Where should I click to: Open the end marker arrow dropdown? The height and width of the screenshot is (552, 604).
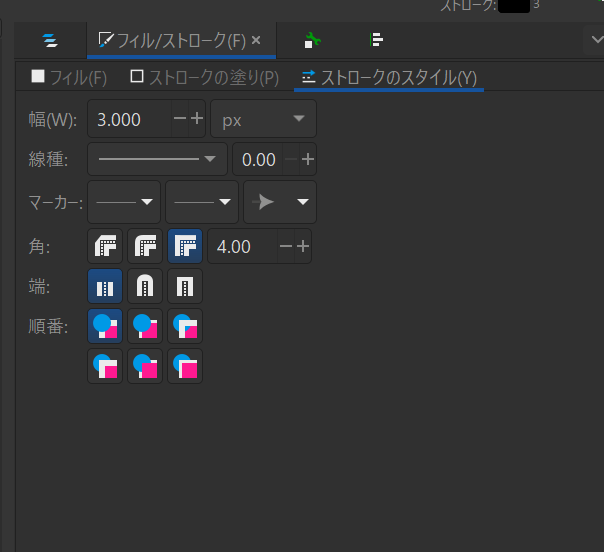tap(280, 202)
